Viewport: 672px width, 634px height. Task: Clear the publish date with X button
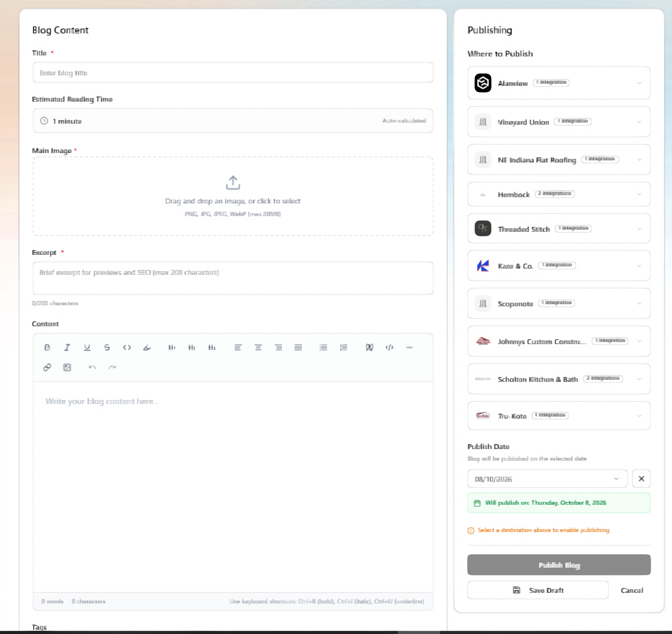click(x=641, y=479)
